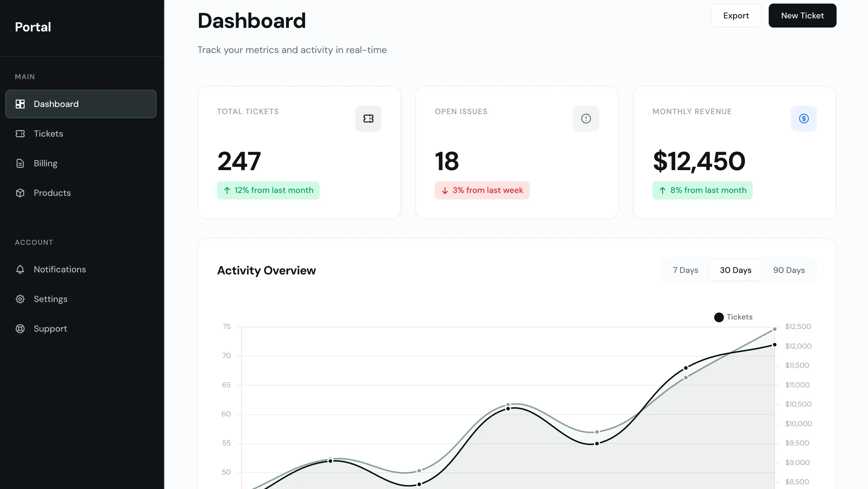
Task: Click the OPEN ISSUES card label
Action: click(x=461, y=111)
